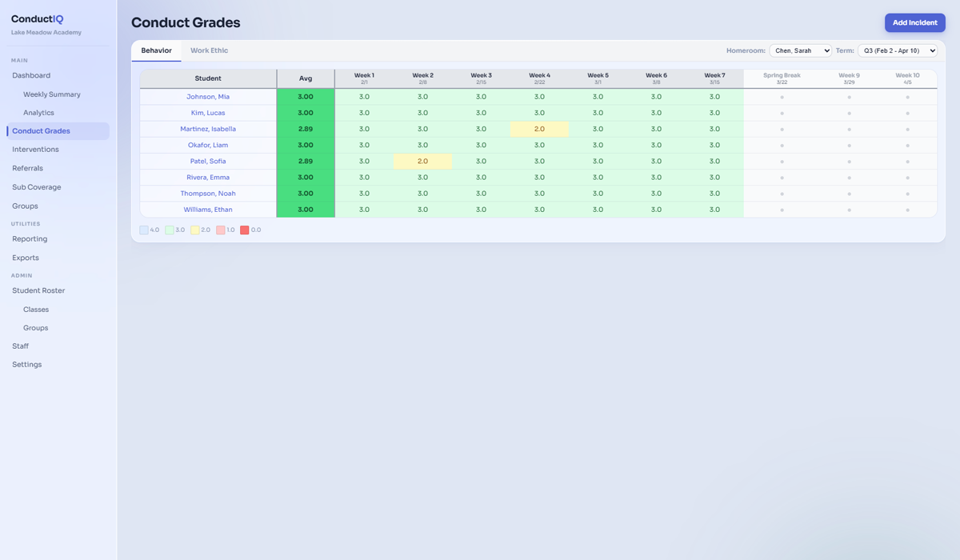Open the Dashboard page from the sidebar

point(30,74)
